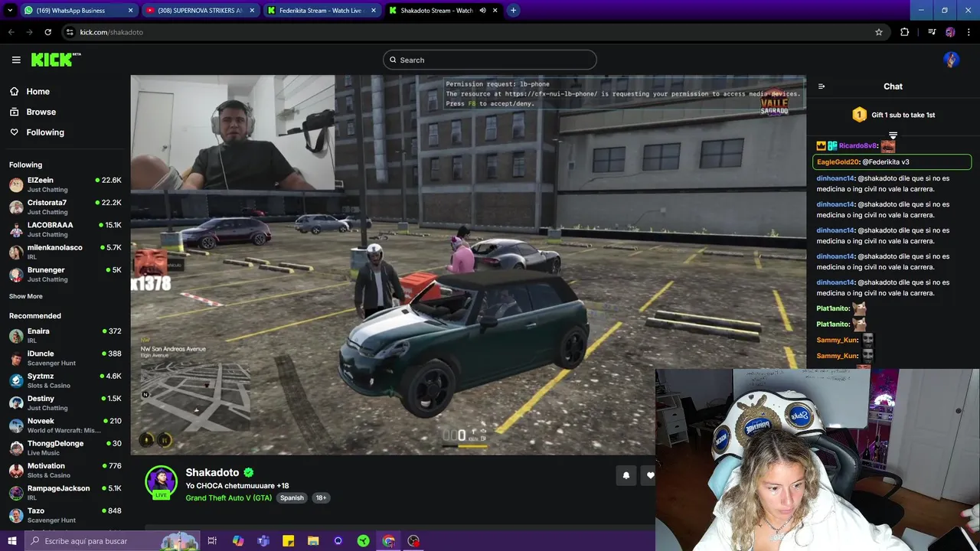This screenshot has height=551, width=980.
Task: Expand the sub leaderboard chevron under gift banner
Action: click(x=893, y=135)
